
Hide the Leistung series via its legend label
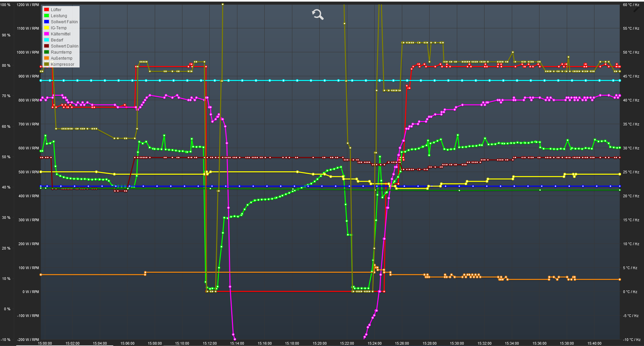pyautogui.click(x=59, y=16)
